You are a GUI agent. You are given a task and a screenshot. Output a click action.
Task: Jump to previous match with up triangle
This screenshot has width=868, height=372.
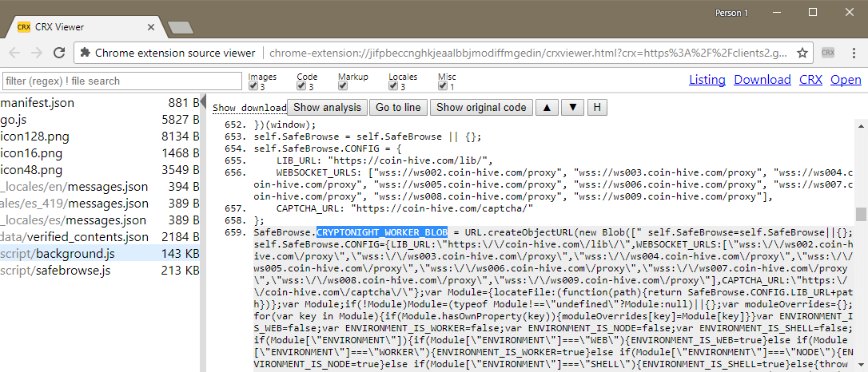click(547, 107)
